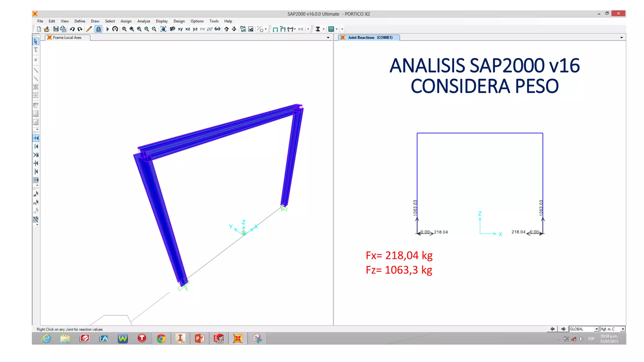Toggle the Lock/Unlock Model padlock
Image resolution: width=644 pixels, height=362 pixels.
pos(98,29)
